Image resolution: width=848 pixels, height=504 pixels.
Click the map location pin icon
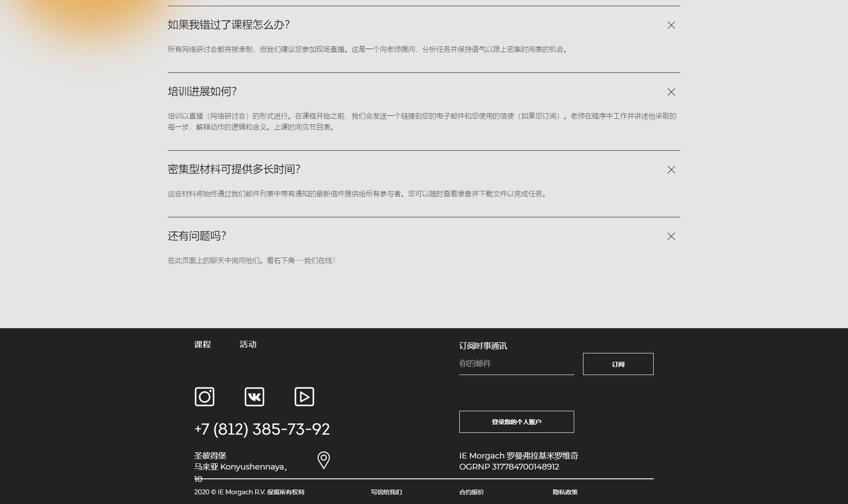[324, 460]
